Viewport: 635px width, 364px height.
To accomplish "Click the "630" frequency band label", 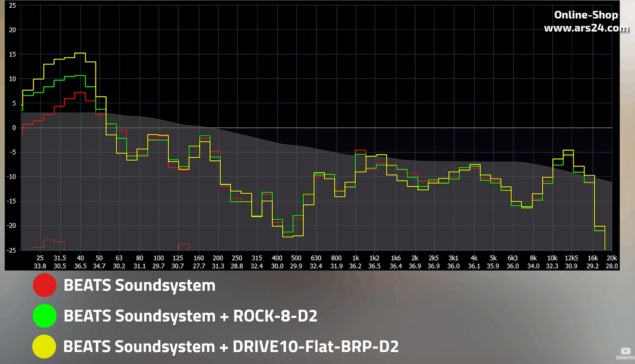I will click(x=316, y=258).
